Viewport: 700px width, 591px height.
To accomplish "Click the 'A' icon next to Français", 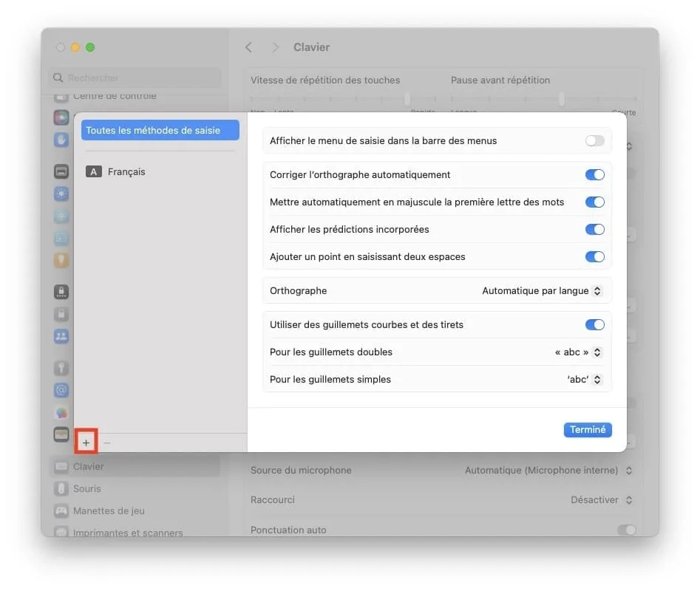I will (93, 171).
